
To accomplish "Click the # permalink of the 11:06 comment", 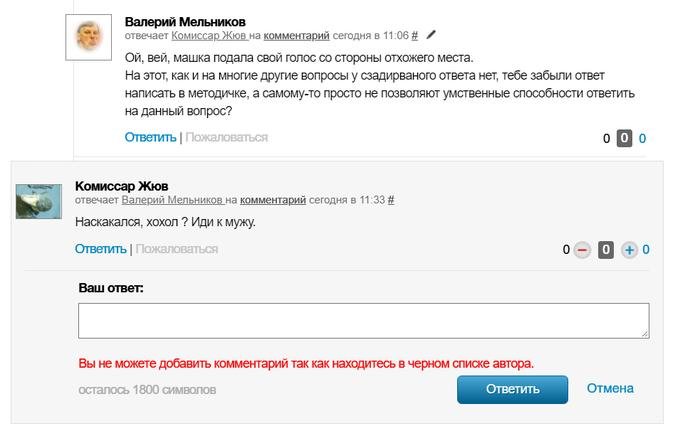I will coord(415,36).
